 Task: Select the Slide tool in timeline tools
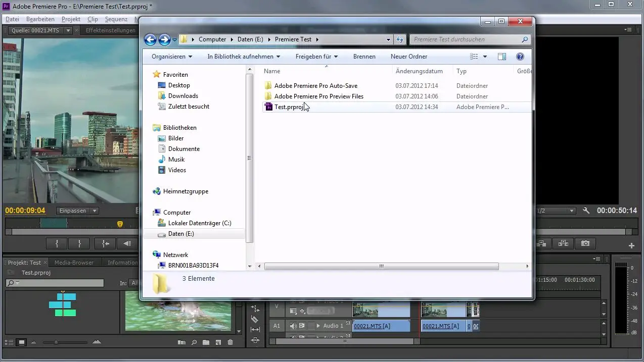click(x=255, y=340)
